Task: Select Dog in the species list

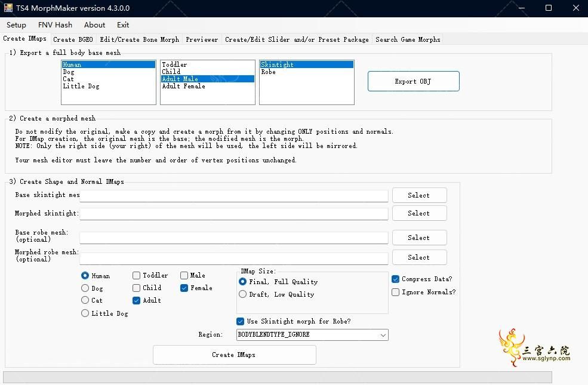Action: [109, 72]
